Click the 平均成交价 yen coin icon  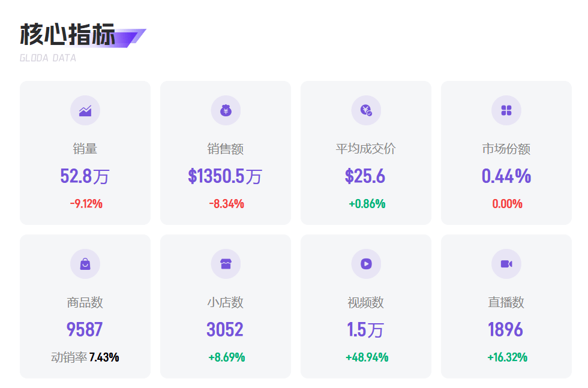point(366,110)
